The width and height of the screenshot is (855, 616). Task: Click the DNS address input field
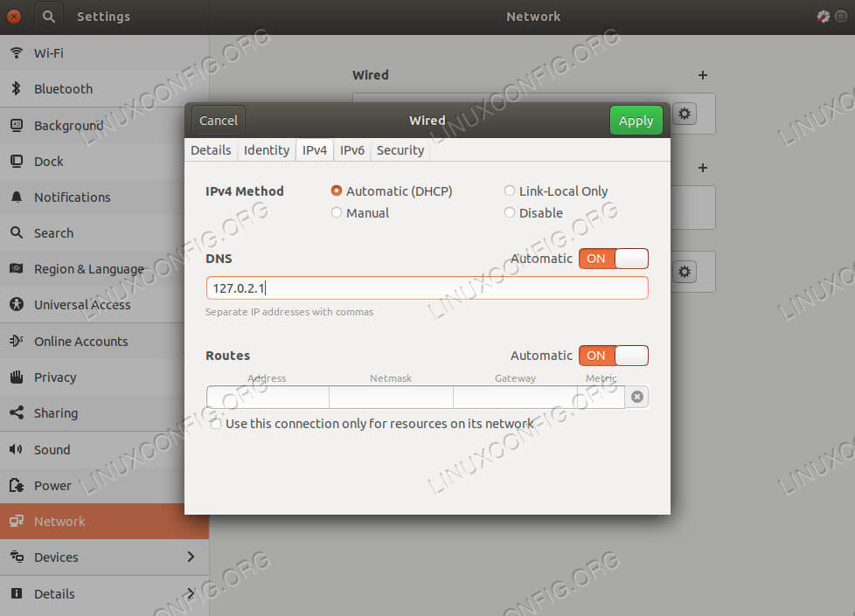pos(427,287)
